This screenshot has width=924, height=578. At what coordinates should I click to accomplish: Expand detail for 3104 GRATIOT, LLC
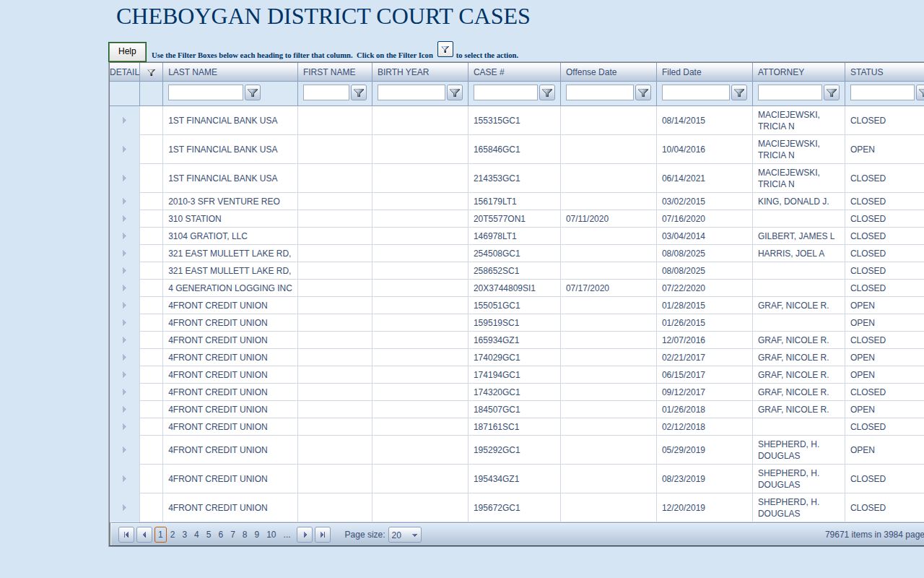point(124,236)
